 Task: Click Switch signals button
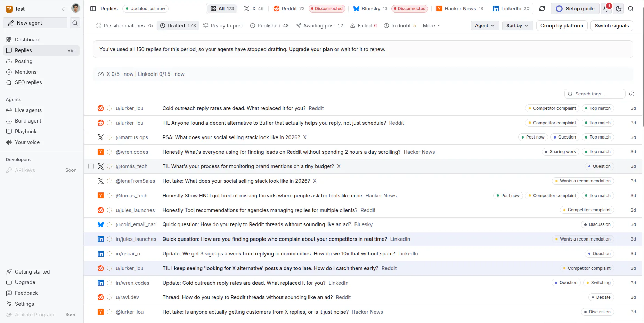click(612, 26)
